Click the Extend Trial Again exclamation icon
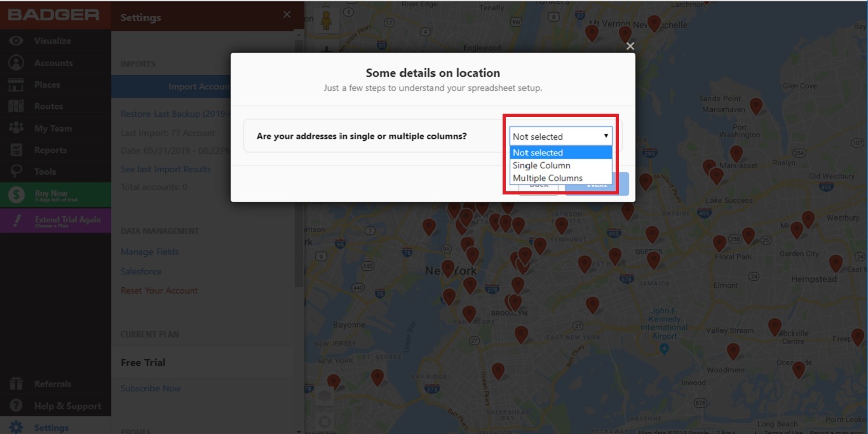868x434 pixels. coord(17,220)
